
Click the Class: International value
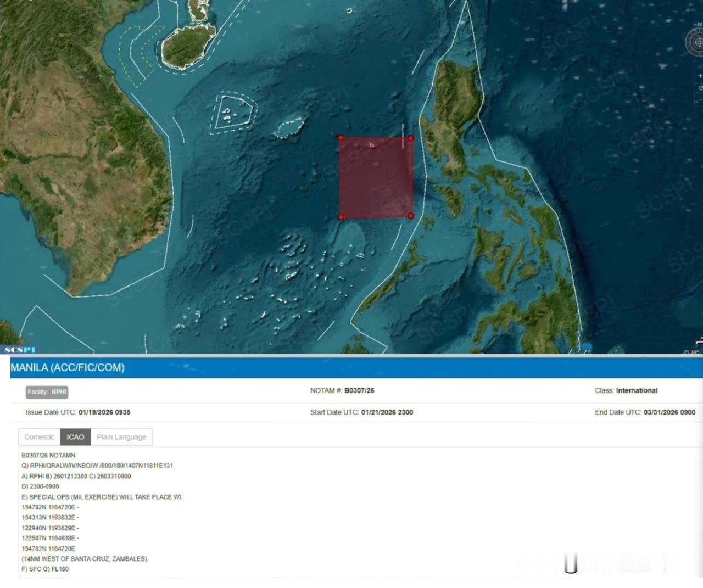coord(637,390)
